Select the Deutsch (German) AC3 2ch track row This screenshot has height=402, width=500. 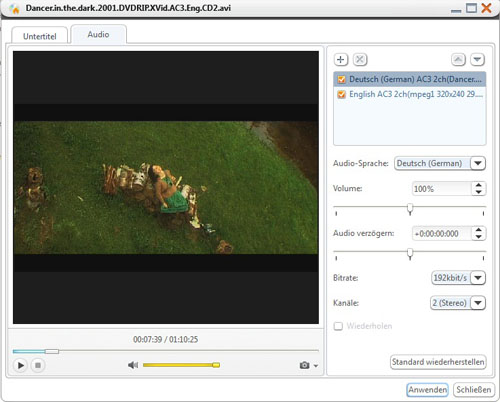click(x=410, y=79)
